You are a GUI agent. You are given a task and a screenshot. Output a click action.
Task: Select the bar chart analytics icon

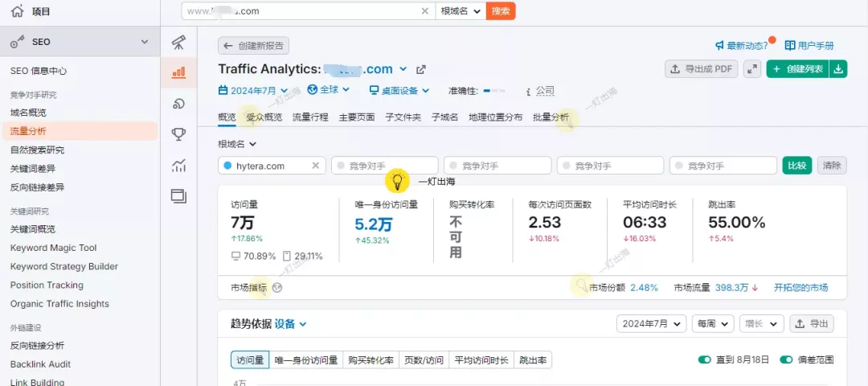click(x=178, y=72)
